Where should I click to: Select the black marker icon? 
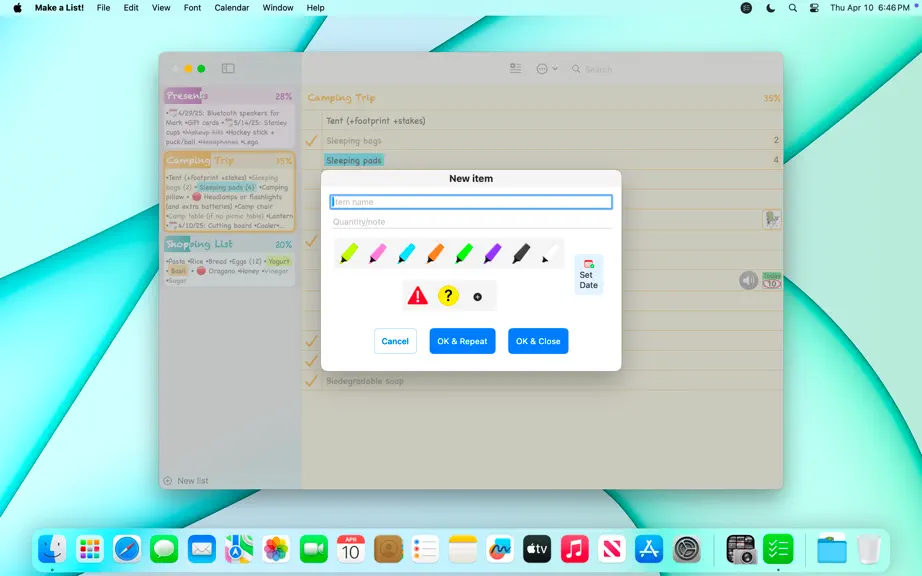pyautogui.click(x=521, y=253)
